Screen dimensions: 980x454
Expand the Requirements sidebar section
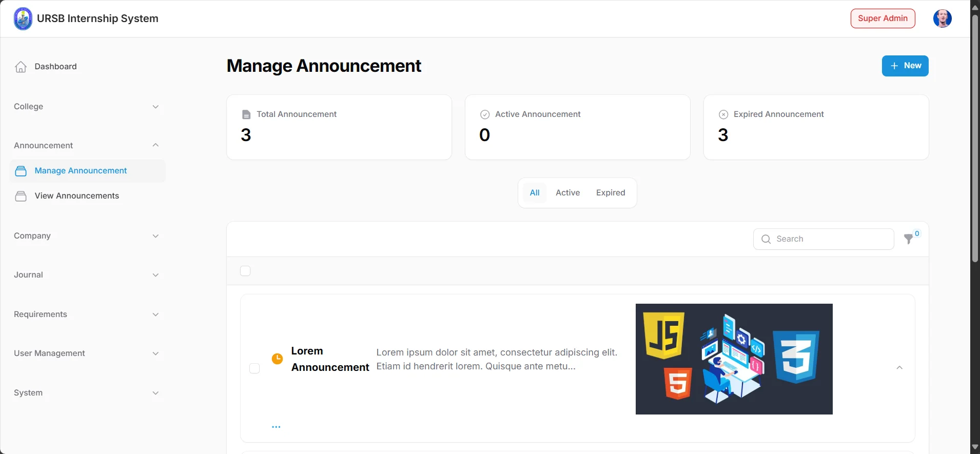(x=86, y=314)
